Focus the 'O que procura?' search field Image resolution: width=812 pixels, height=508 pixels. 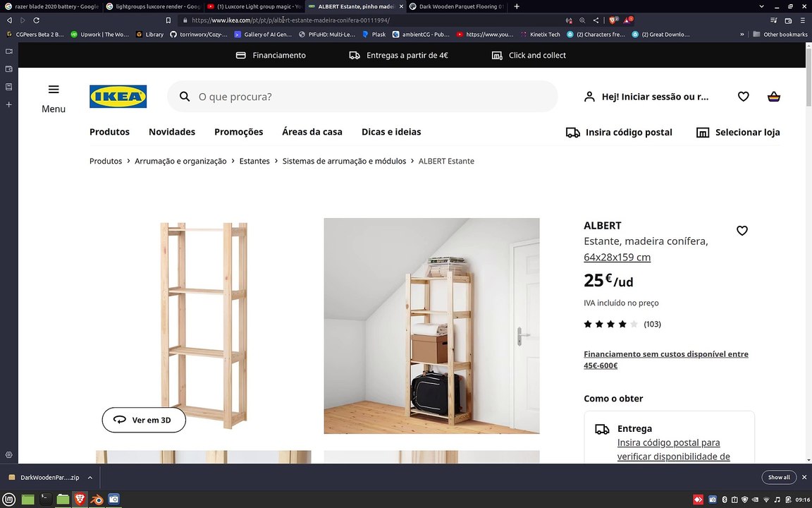point(362,97)
